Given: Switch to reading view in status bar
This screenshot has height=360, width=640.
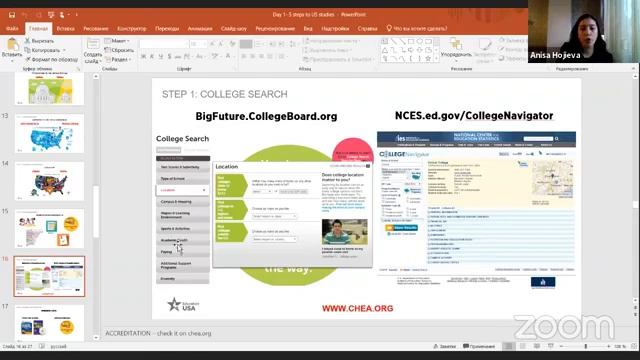Looking at the screenshot, I should click(537, 346).
